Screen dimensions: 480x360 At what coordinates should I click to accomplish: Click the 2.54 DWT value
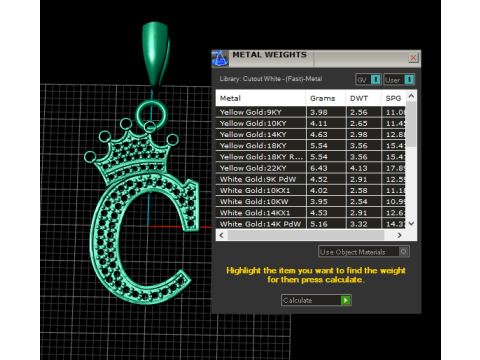click(x=359, y=202)
